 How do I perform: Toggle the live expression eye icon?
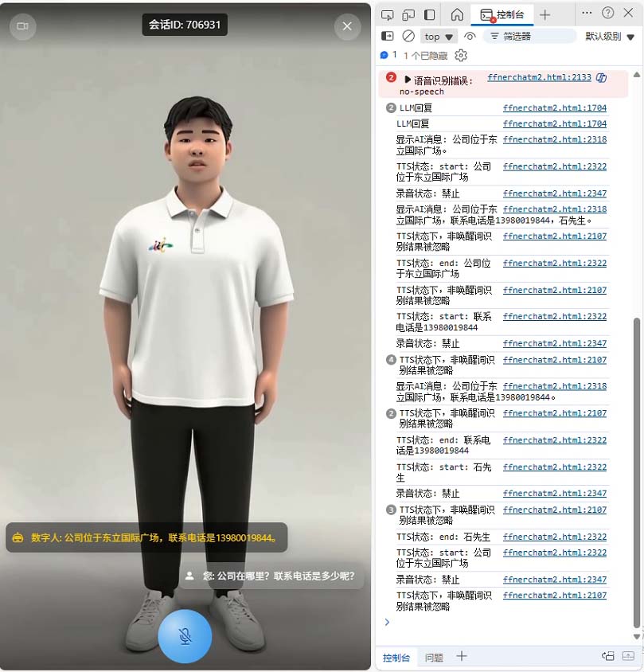pyautogui.click(x=470, y=36)
